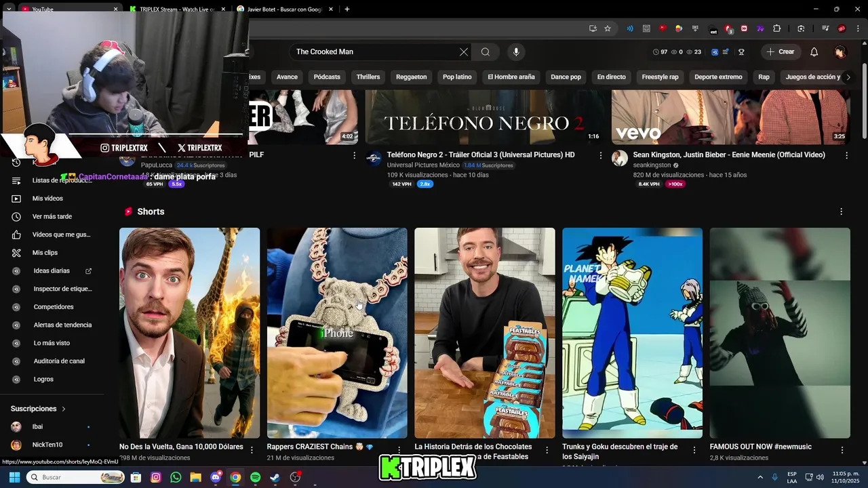Screen dimensions: 868x488
Task: Open Universal Pictures México channel link
Action: (423, 165)
